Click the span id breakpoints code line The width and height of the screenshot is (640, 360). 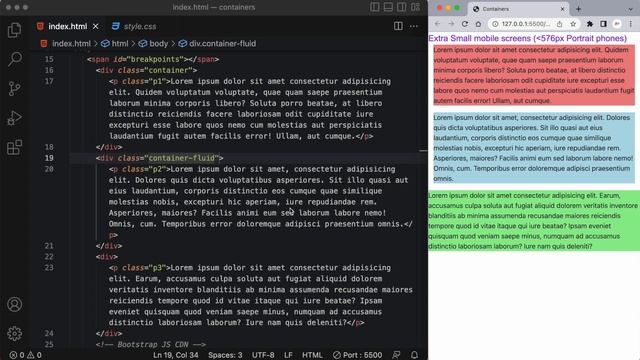coord(153,59)
